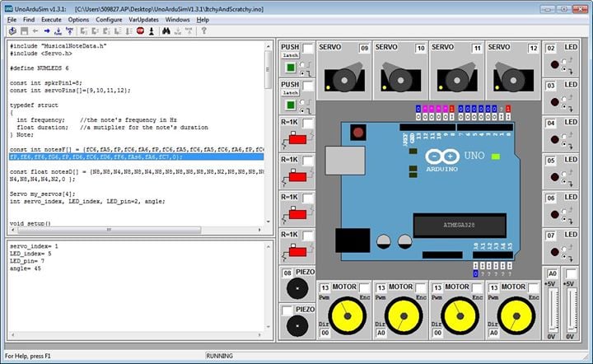
Task: Open the VarUpdates menu
Action: pyautogui.click(x=143, y=20)
